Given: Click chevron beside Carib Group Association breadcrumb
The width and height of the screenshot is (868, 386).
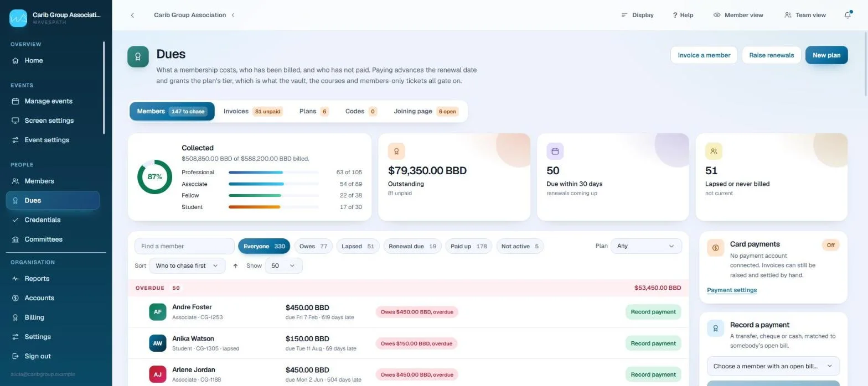Looking at the screenshot, I should tap(233, 15).
